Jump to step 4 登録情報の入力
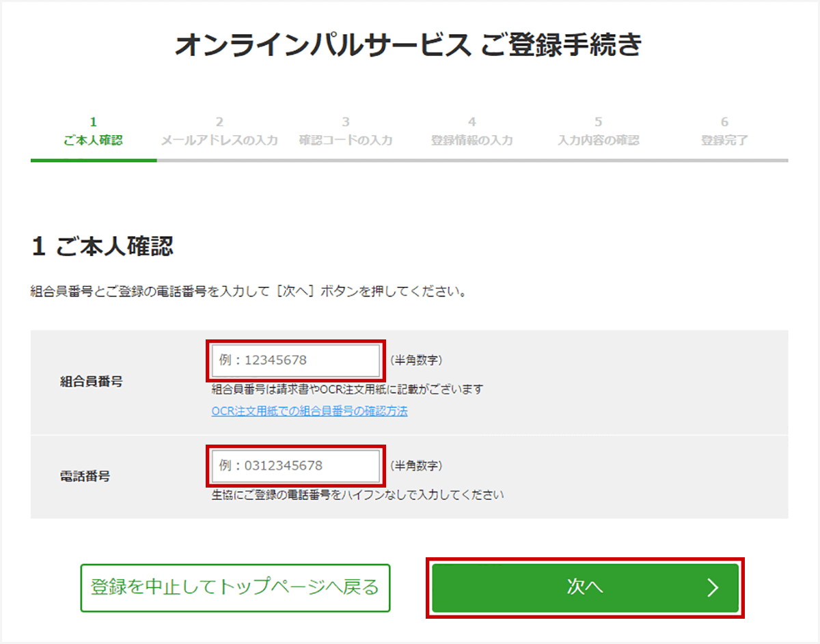 coord(471,132)
